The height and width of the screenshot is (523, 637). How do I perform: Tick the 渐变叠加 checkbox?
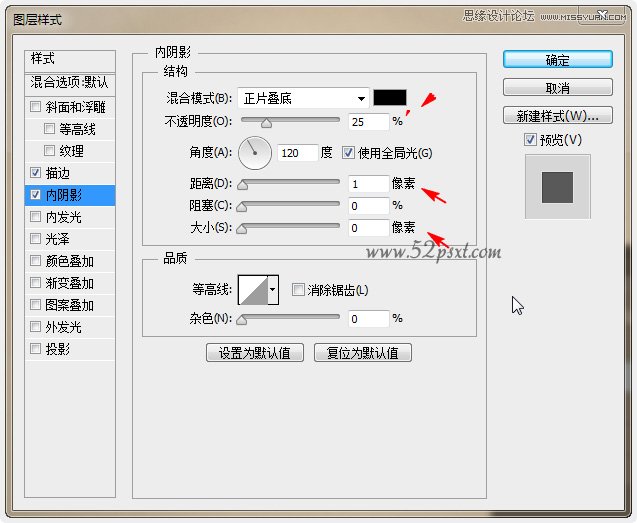click(x=36, y=282)
